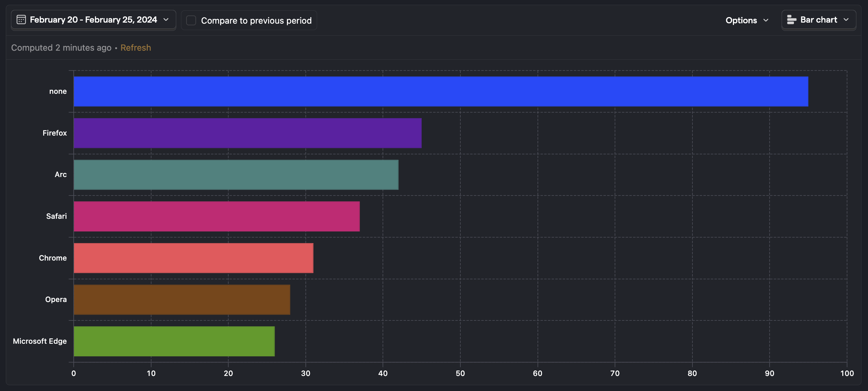
Task: Expand the Options menu
Action: [x=747, y=21]
